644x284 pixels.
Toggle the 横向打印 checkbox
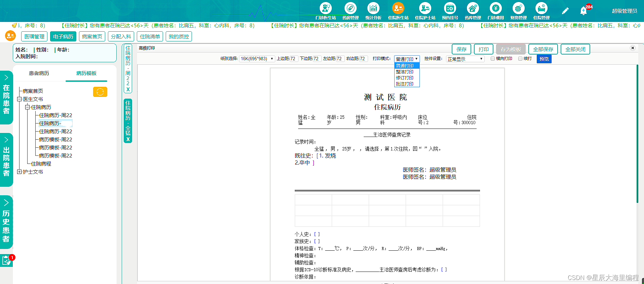coord(493,59)
